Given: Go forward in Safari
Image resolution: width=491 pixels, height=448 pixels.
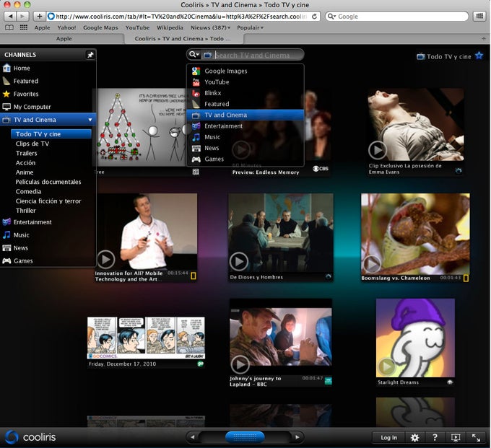Looking at the screenshot, I should (x=22, y=16).
